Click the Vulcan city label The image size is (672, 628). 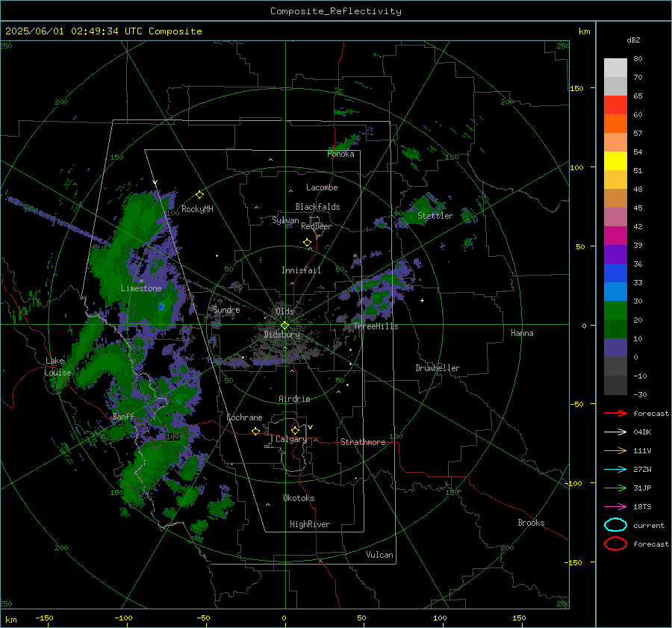pyautogui.click(x=379, y=554)
